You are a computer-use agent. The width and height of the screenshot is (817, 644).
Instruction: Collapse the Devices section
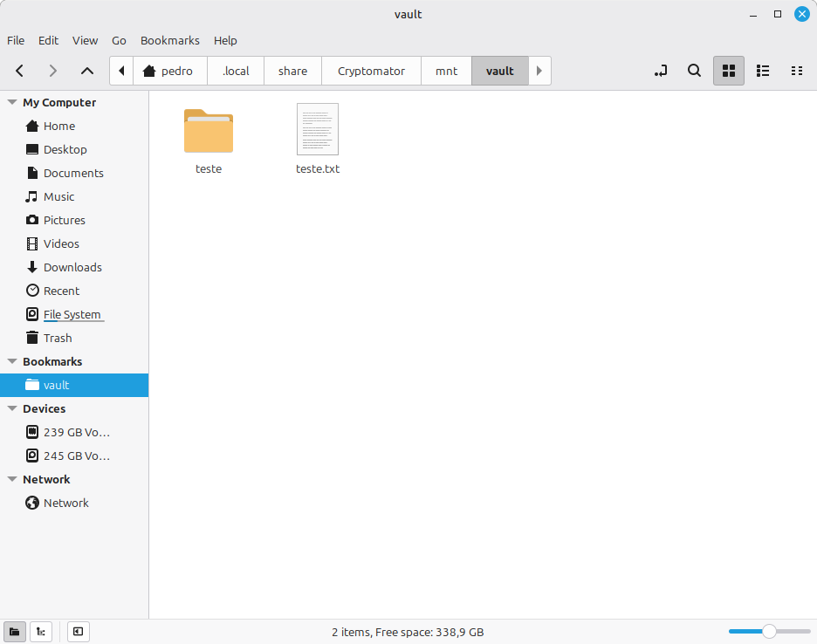12,408
